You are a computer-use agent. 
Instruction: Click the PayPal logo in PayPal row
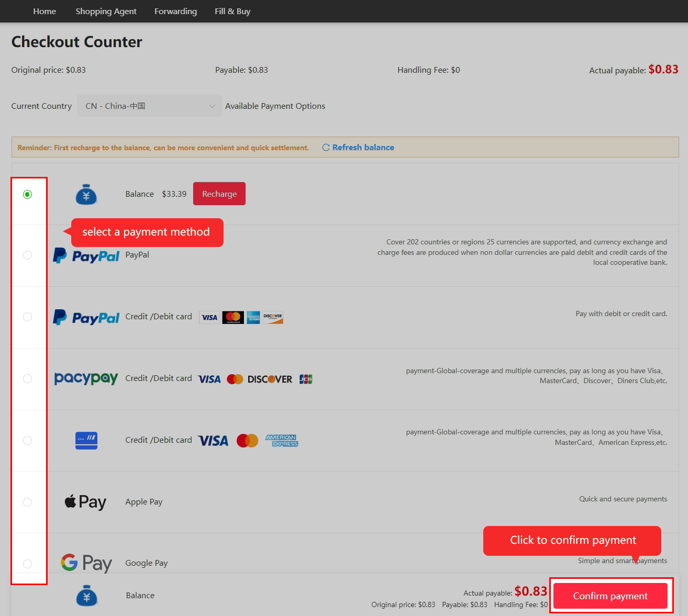[x=86, y=255]
